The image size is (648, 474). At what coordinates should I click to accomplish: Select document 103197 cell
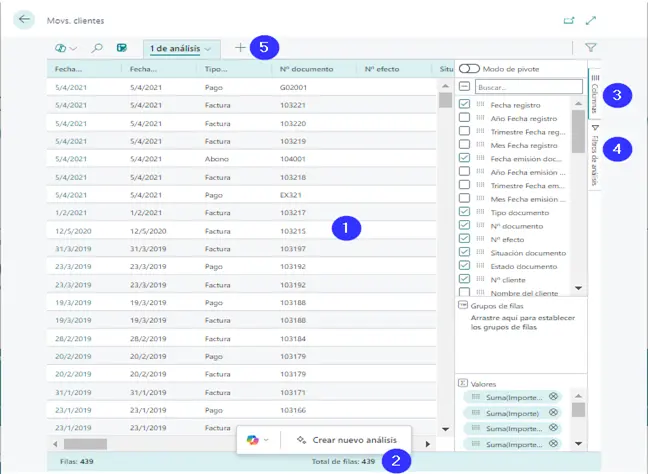click(x=293, y=249)
